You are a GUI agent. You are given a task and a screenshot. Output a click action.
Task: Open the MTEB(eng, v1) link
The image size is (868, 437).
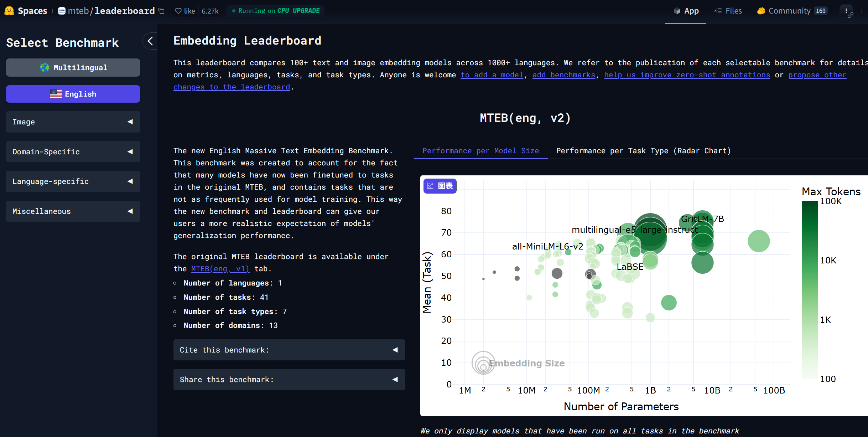[x=220, y=269]
